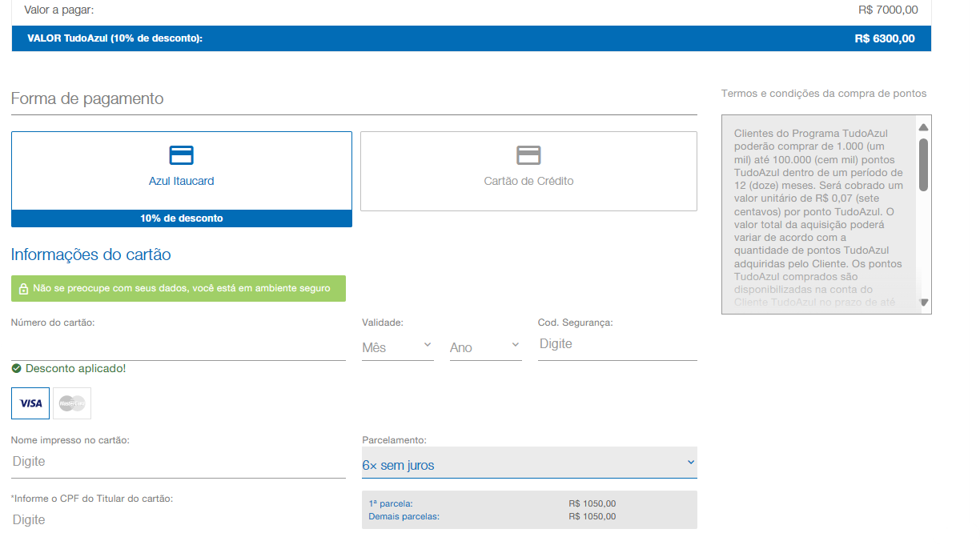Viewport: 980px width, 545px height.
Task: Click the terms and conditions scrollbar thumb
Action: click(923, 165)
